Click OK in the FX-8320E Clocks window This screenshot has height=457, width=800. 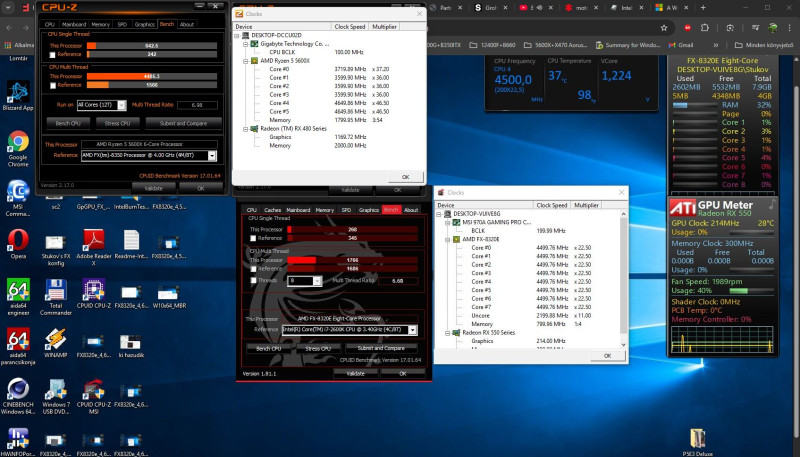pyautogui.click(x=607, y=356)
